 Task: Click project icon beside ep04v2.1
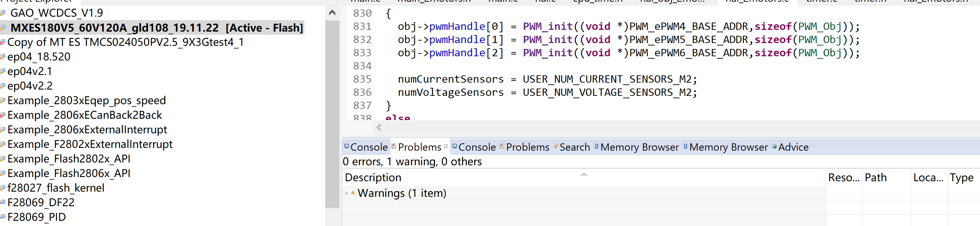coord(3,71)
